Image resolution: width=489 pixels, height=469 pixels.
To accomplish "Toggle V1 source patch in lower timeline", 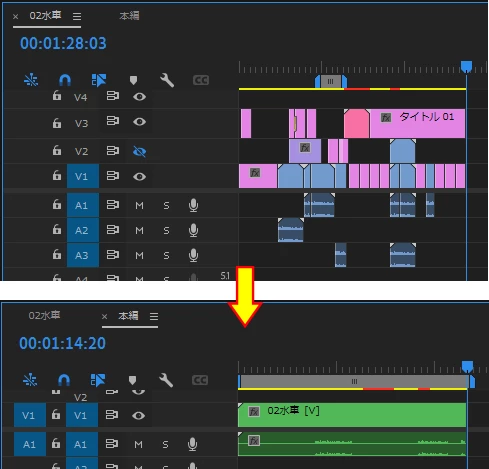I will pyautogui.click(x=30, y=415).
